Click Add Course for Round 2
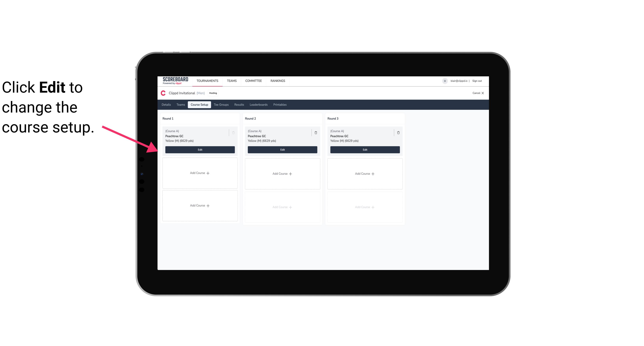Image resolution: width=644 pixels, height=346 pixels. tap(282, 173)
